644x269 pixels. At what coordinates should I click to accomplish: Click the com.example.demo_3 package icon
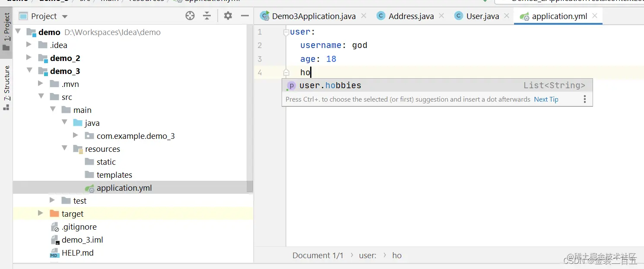point(89,136)
